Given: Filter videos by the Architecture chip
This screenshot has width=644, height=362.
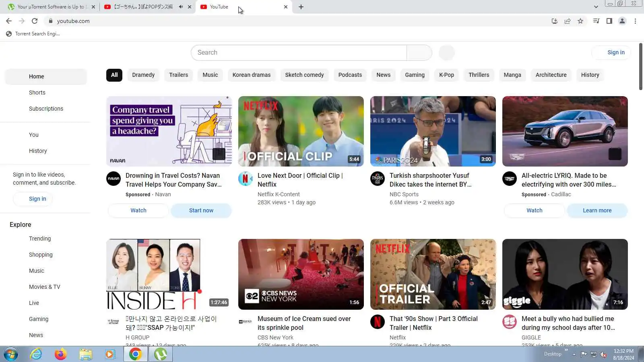Looking at the screenshot, I should [x=551, y=75].
